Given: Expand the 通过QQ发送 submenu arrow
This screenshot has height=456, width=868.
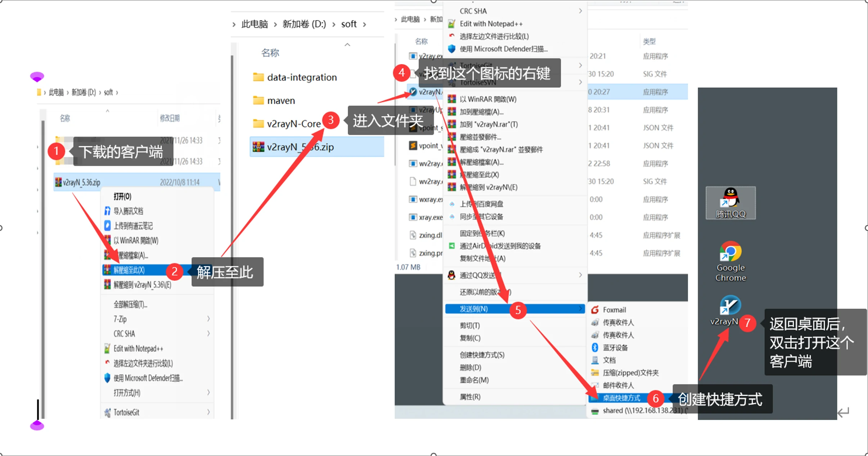Looking at the screenshot, I should [x=580, y=275].
